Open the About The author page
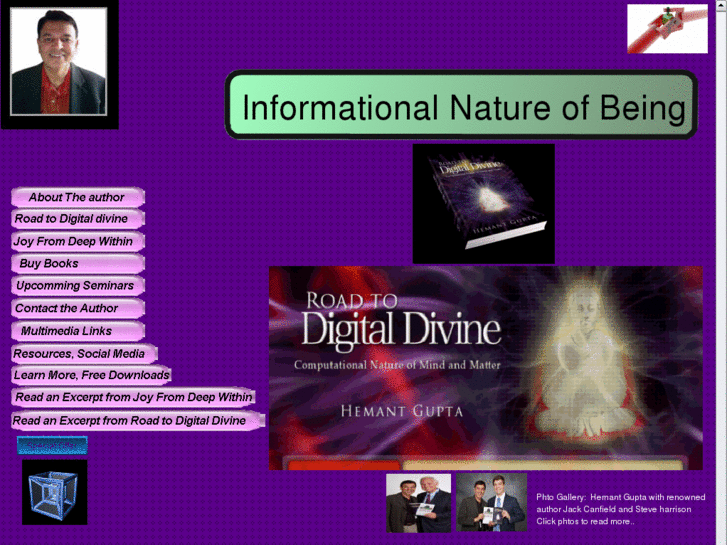727x545 pixels. pyautogui.click(x=78, y=197)
